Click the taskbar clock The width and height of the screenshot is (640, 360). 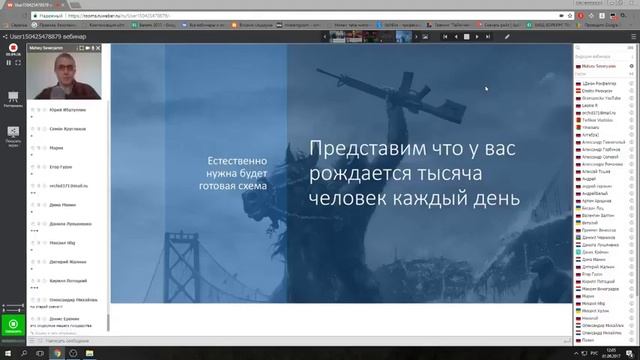tap(611, 353)
